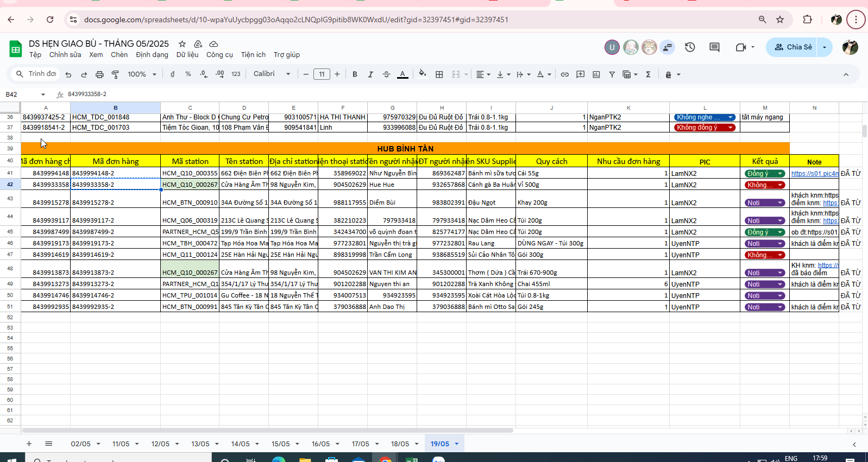Viewport: 868px width, 462px height.
Task: Insert comment from toolbar
Action: pos(581,74)
